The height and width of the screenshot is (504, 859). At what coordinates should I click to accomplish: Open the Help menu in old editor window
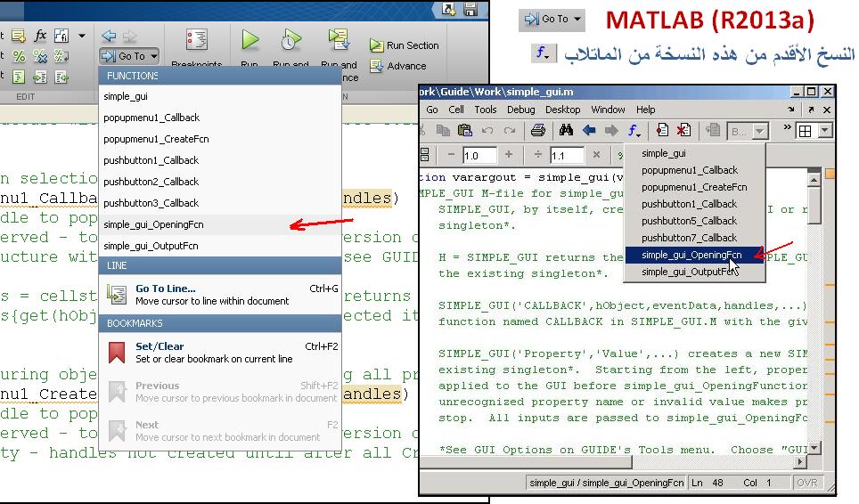click(x=645, y=110)
